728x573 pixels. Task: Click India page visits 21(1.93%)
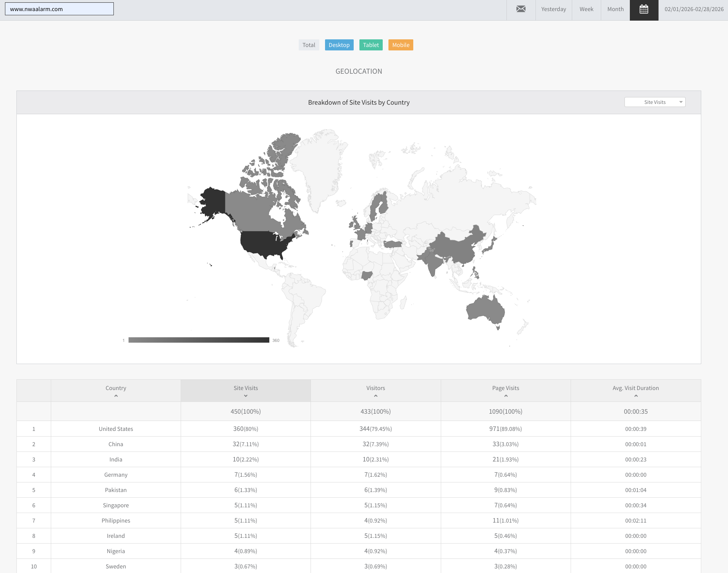(506, 459)
